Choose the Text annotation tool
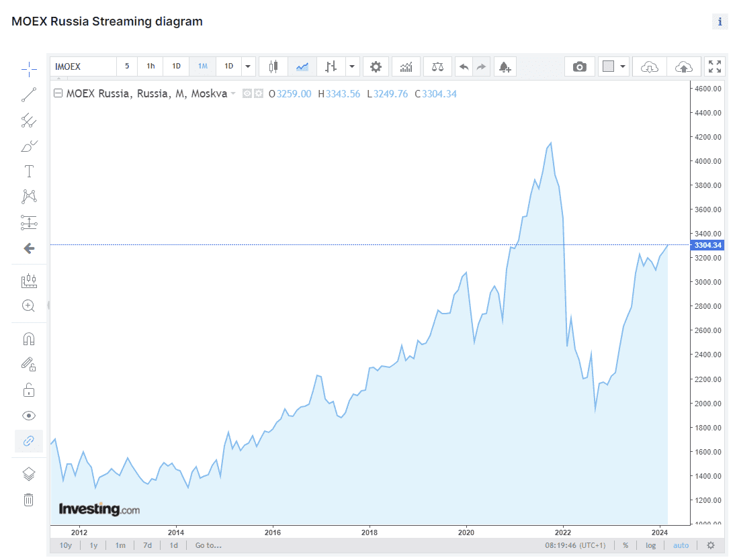The image size is (735, 560). (x=28, y=171)
